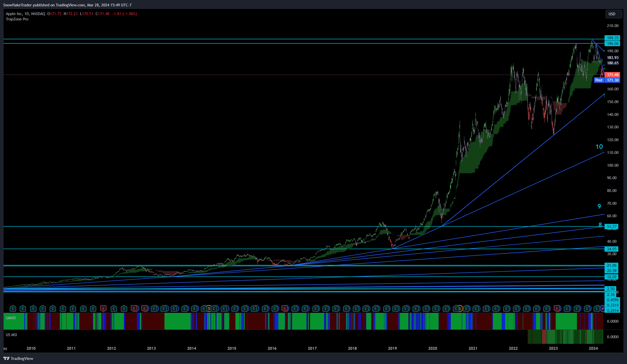Click the SnowflakeTrader publication header text
627x364 pixels.
click(x=67, y=5)
